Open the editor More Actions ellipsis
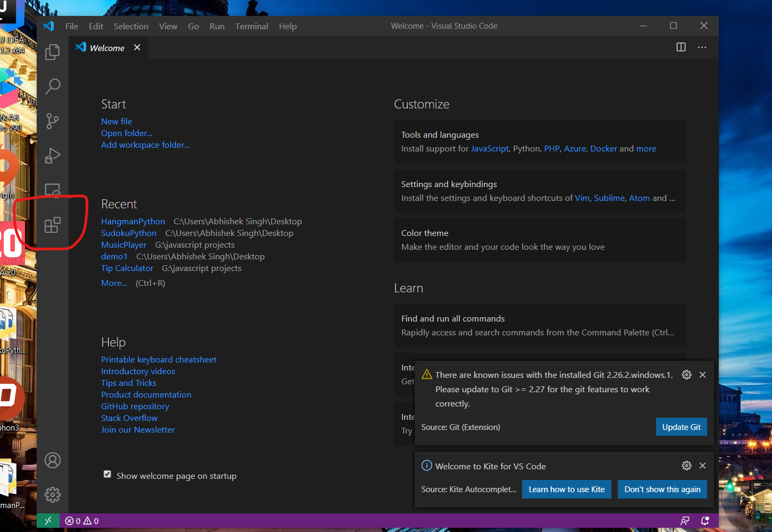772x532 pixels. pos(702,47)
